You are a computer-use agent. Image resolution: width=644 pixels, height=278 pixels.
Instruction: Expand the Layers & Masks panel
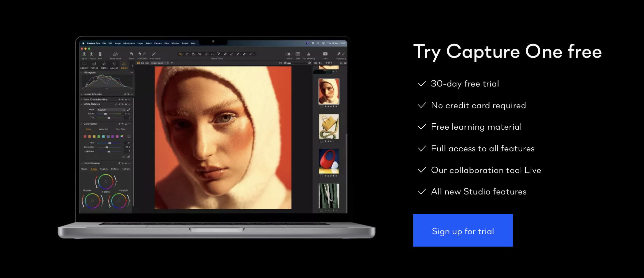[x=81, y=94]
